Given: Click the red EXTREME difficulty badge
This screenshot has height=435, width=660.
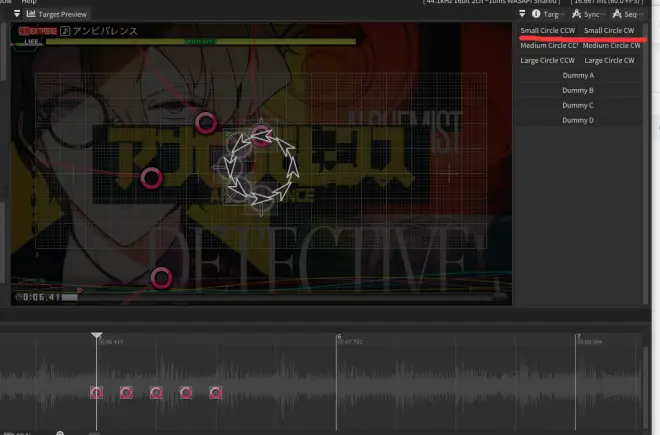Looking at the screenshot, I should pos(37,31).
